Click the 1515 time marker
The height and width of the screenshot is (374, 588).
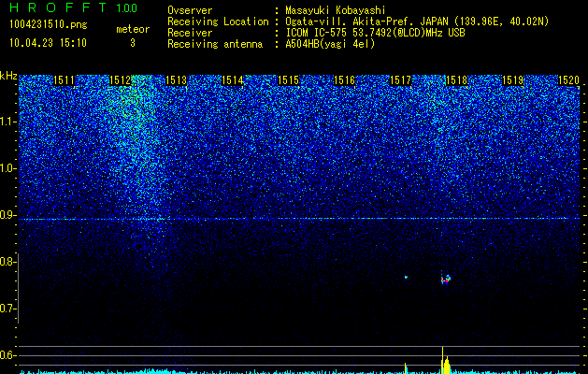pyautogui.click(x=288, y=80)
